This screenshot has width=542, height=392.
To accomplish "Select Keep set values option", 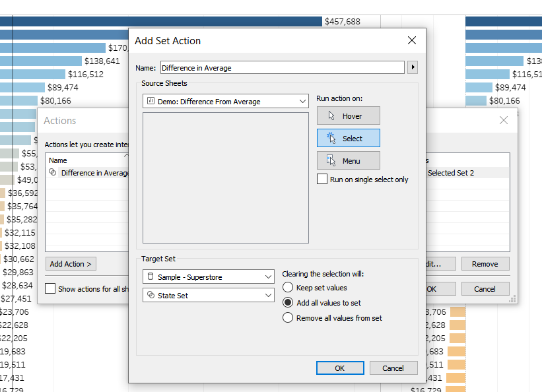I will [x=288, y=288].
